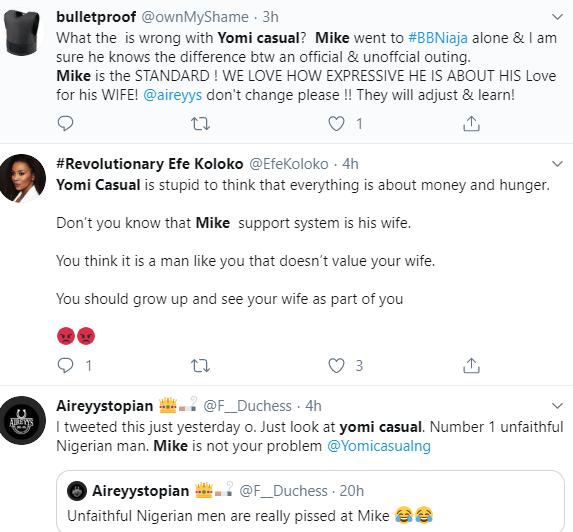
Task: Open more options chevron on bulletproof's tweet
Action: click(557, 17)
